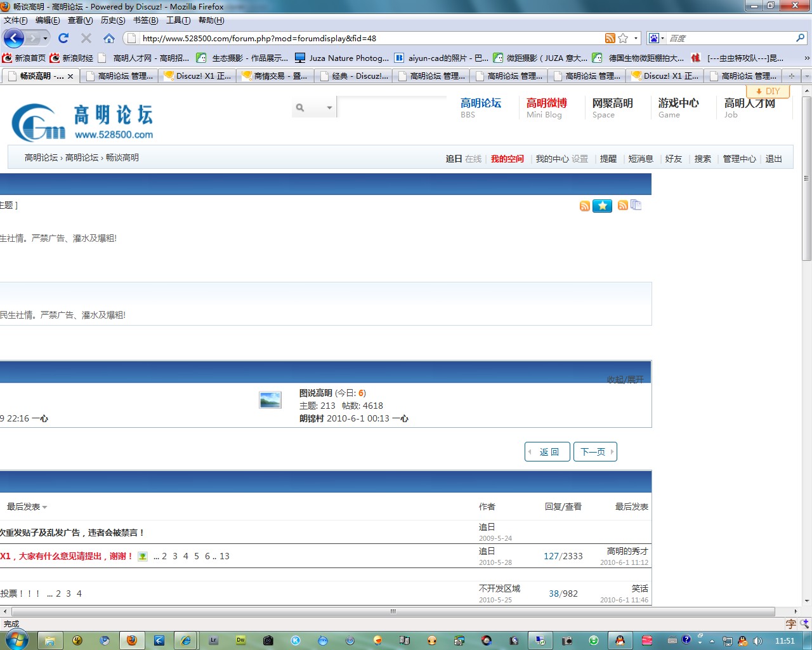This screenshot has width=812, height=650.
Task: Expand the site search type dropdown
Action: (x=329, y=108)
